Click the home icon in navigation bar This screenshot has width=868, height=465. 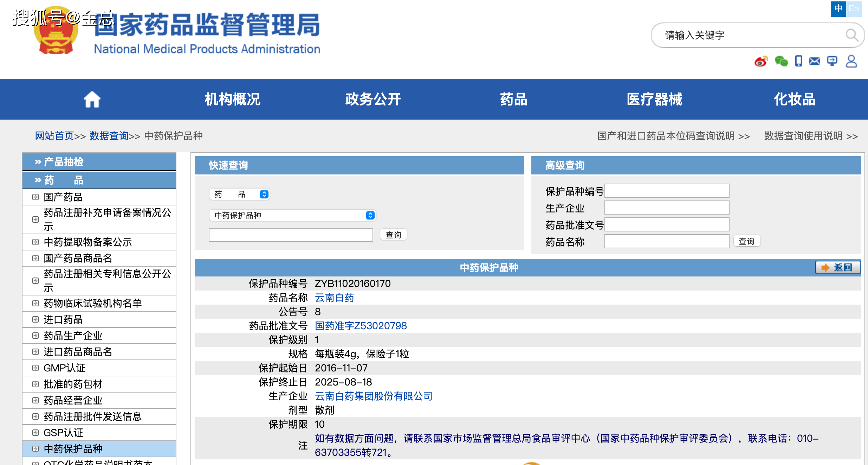pos(92,99)
